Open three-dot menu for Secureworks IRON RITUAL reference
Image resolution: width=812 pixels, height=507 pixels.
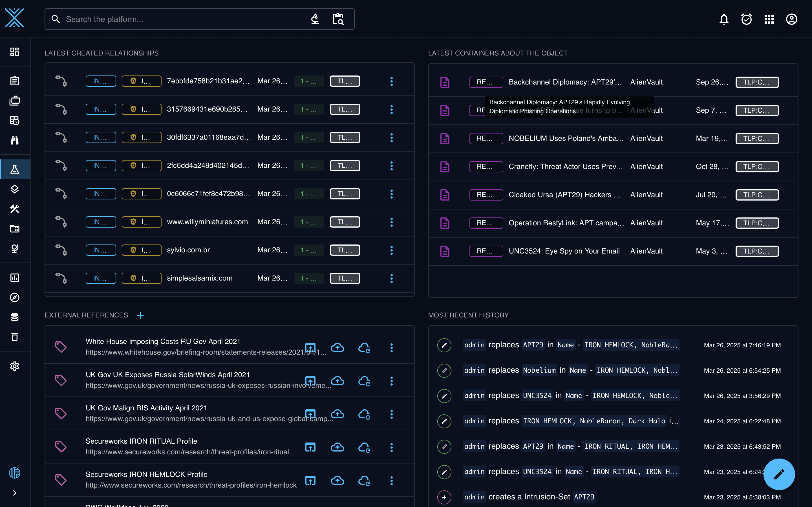391,447
